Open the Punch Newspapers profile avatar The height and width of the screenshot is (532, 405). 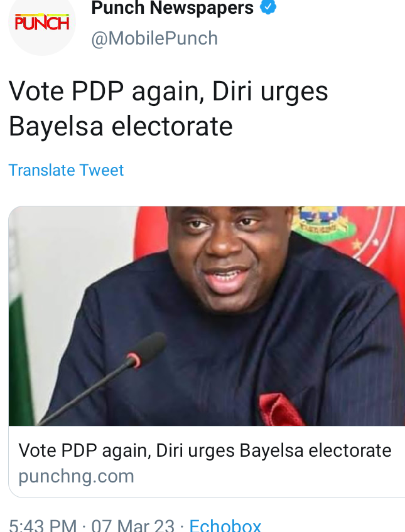[42, 24]
